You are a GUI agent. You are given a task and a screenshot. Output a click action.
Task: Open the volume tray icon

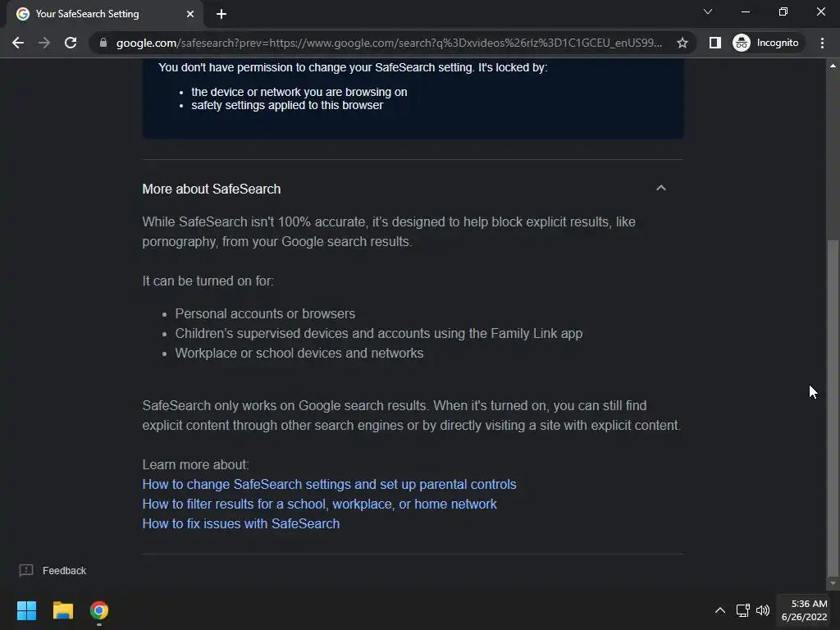coord(763,610)
